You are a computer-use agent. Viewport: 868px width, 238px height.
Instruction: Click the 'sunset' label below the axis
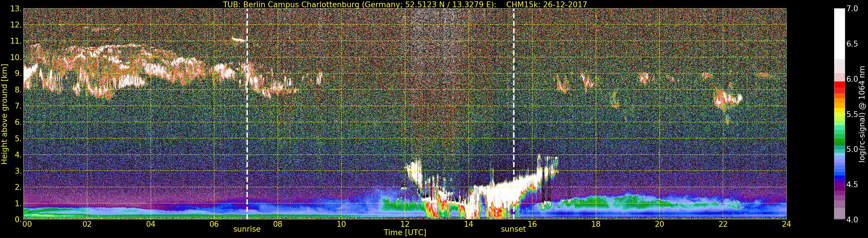click(x=513, y=229)
